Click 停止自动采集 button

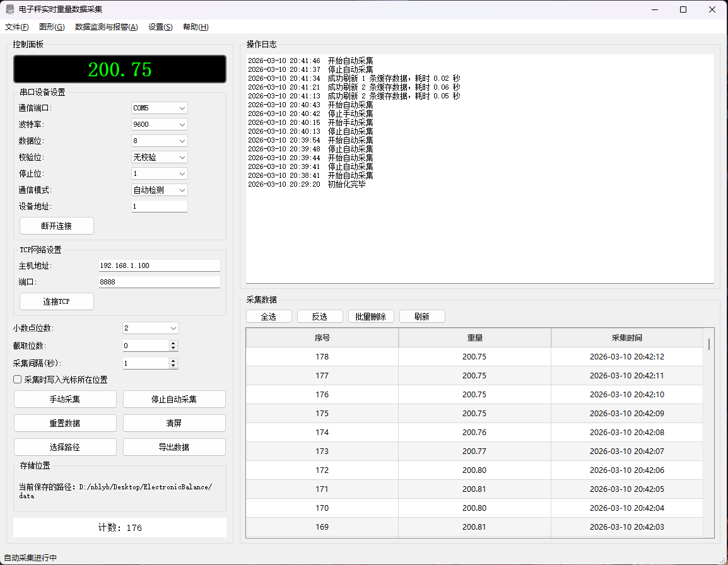[x=174, y=399]
